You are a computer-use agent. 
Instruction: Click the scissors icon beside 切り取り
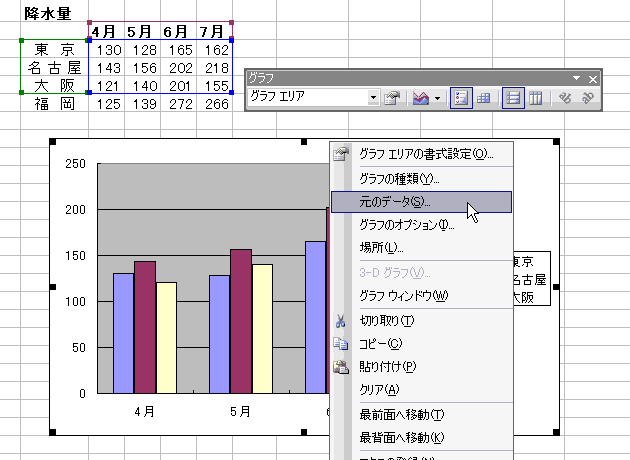pos(340,321)
